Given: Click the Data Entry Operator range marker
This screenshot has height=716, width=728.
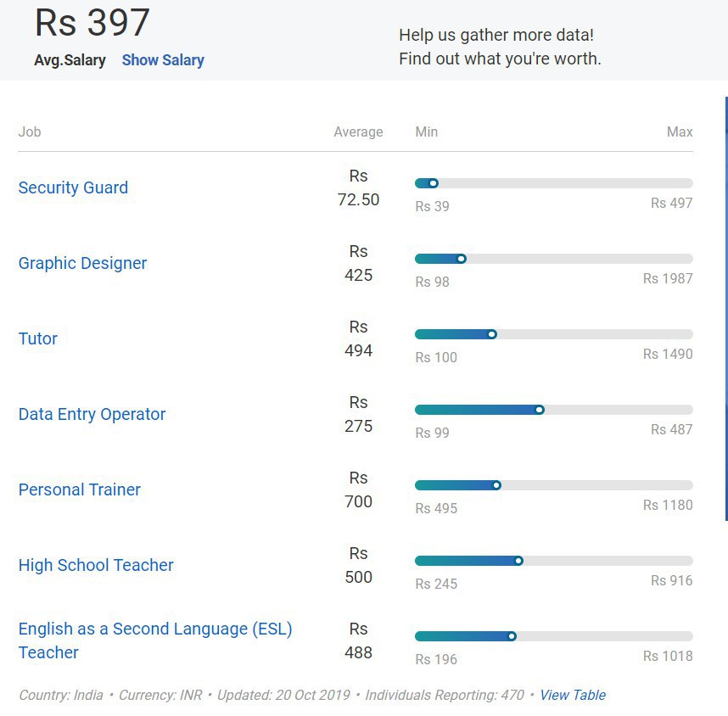Looking at the screenshot, I should coord(539,410).
